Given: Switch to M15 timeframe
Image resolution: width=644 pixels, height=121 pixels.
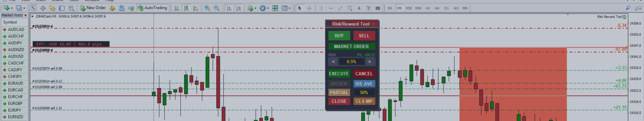Looking at the screenshot, I should pyautogui.click(x=409, y=8).
